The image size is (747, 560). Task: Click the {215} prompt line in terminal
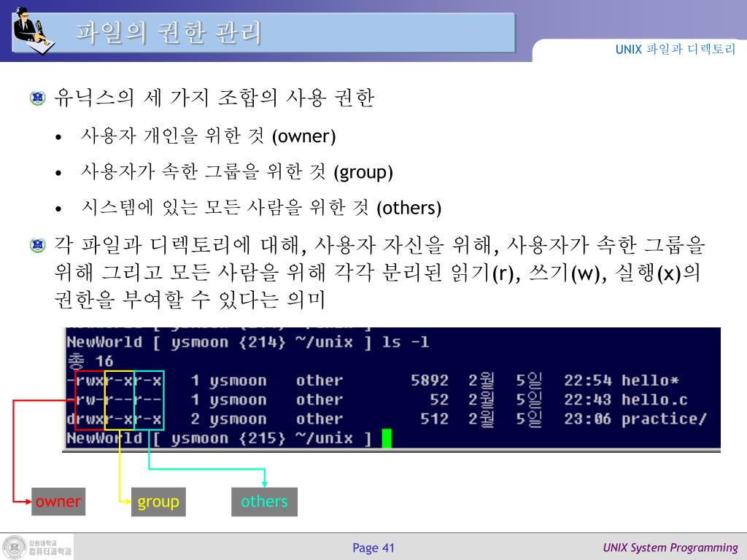pos(219,438)
